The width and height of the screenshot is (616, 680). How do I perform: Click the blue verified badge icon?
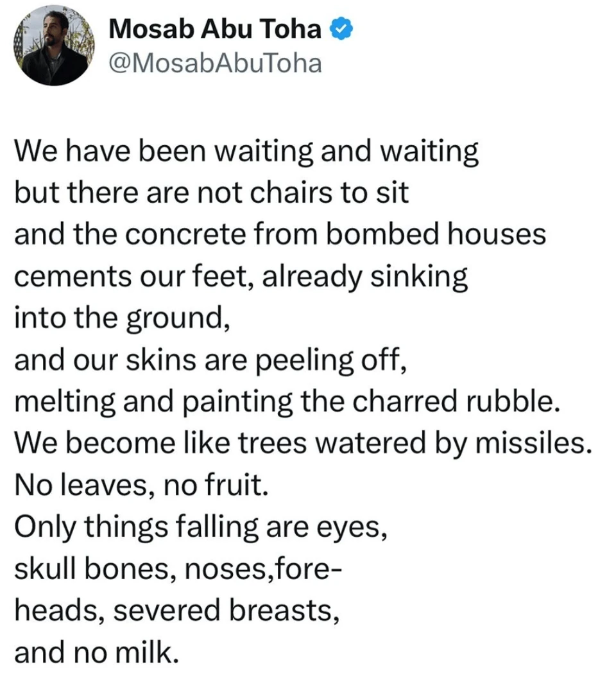tap(340, 30)
